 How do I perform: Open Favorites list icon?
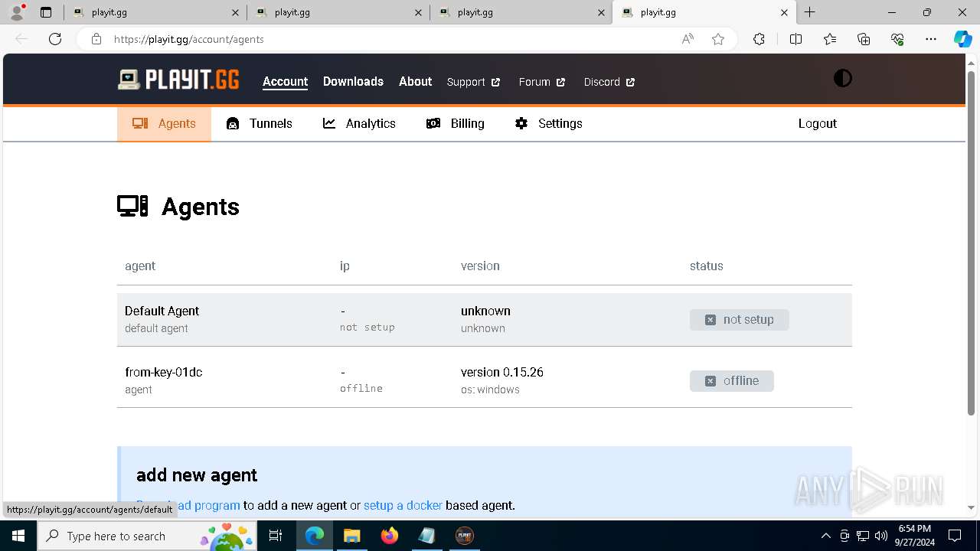coord(830,39)
